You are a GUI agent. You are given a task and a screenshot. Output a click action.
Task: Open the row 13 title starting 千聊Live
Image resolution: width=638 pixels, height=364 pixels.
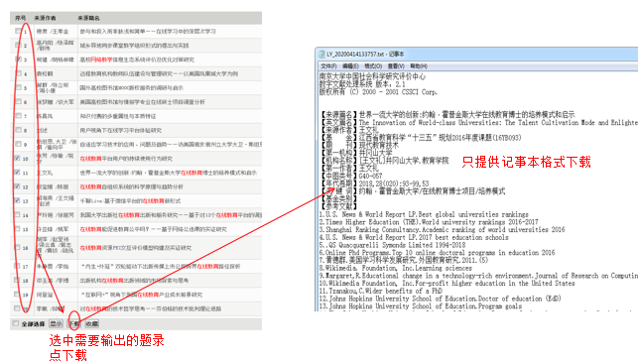click(x=130, y=200)
